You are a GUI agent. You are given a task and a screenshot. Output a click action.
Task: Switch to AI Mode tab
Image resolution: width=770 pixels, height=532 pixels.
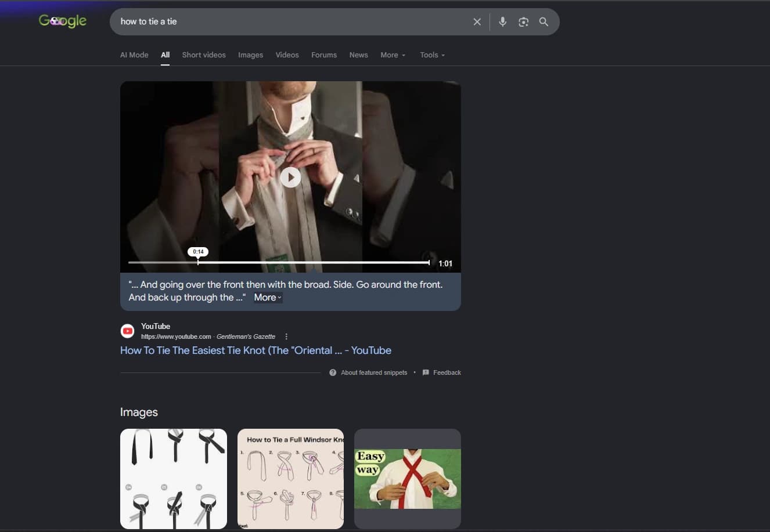134,55
